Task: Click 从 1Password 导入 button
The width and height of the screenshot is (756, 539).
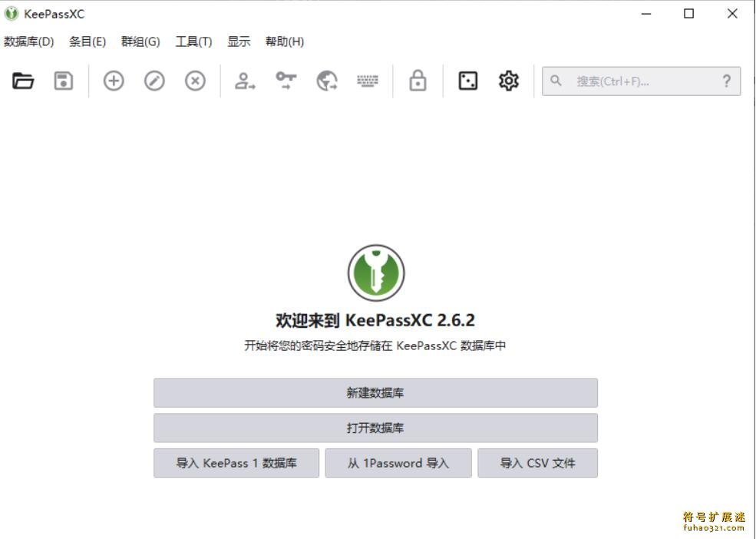Action: coord(398,463)
